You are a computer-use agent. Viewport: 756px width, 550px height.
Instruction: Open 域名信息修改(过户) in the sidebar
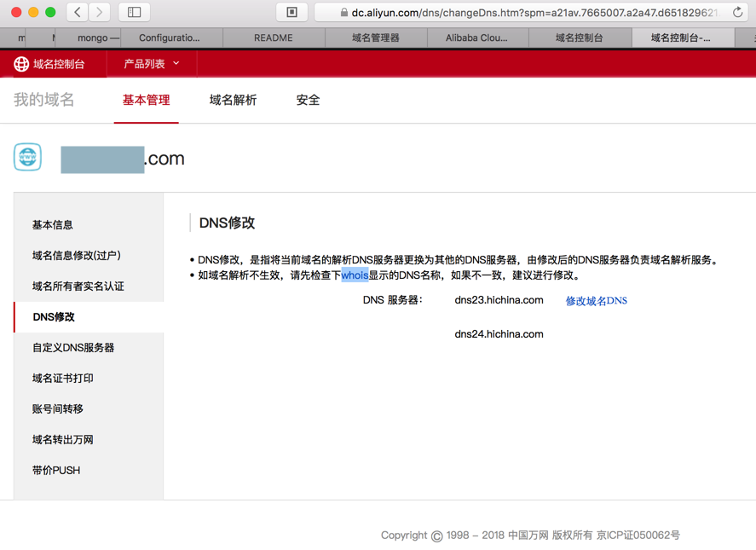[x=89, y=256]
